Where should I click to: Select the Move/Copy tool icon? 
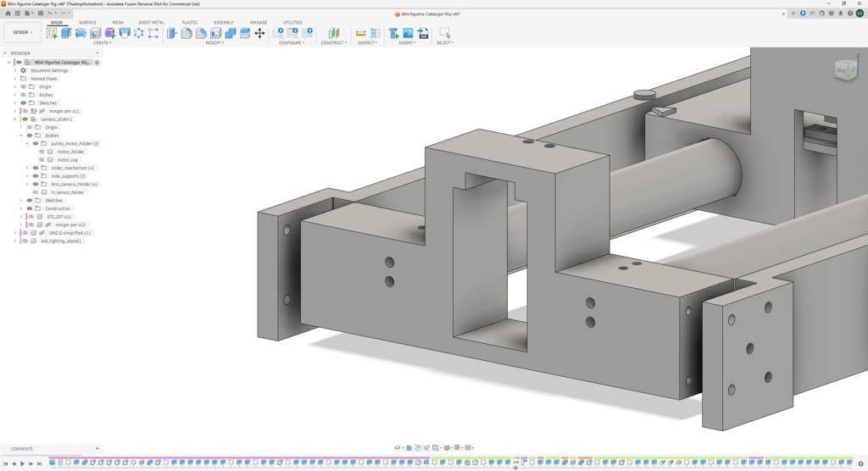(x=259, y=33)
